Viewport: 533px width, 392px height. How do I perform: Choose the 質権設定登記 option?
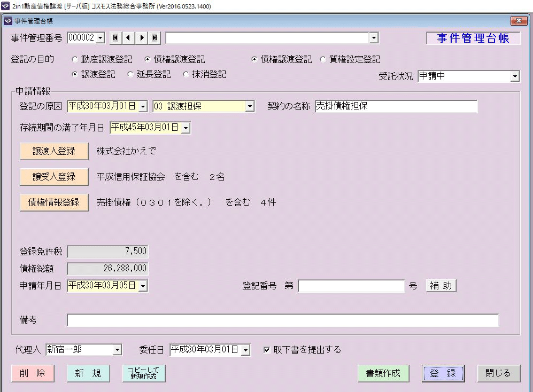[x=322, y=60]
